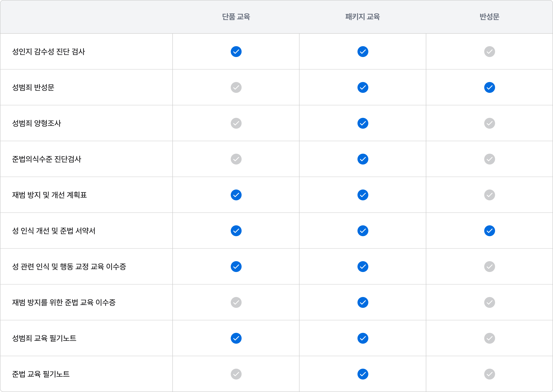Click the 준법 교육 필기노트 row label
The image size is (553, 392).
(x=41, y=374)
